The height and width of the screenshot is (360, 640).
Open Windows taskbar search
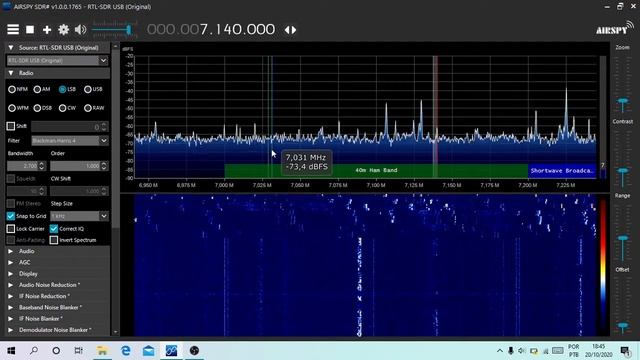[34, 351]
